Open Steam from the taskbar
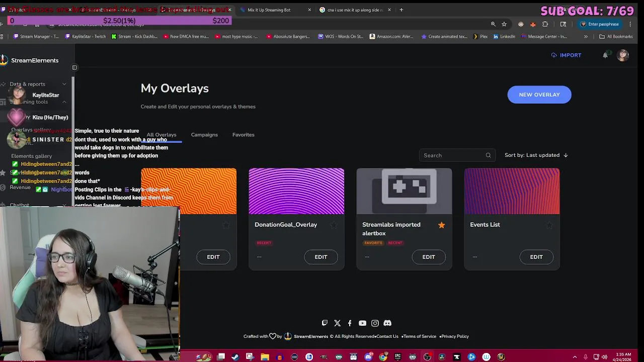The image size is (644, 362). 235,357
